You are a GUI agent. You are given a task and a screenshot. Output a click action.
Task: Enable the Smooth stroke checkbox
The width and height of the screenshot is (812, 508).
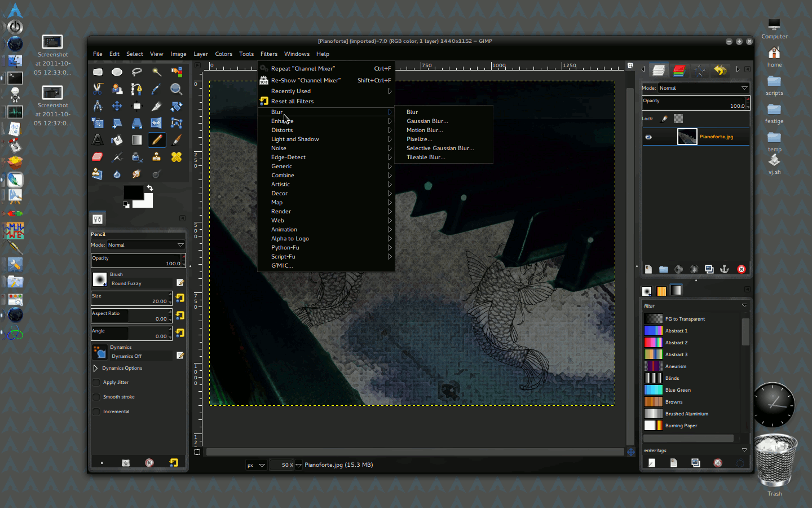coord(96,397)
